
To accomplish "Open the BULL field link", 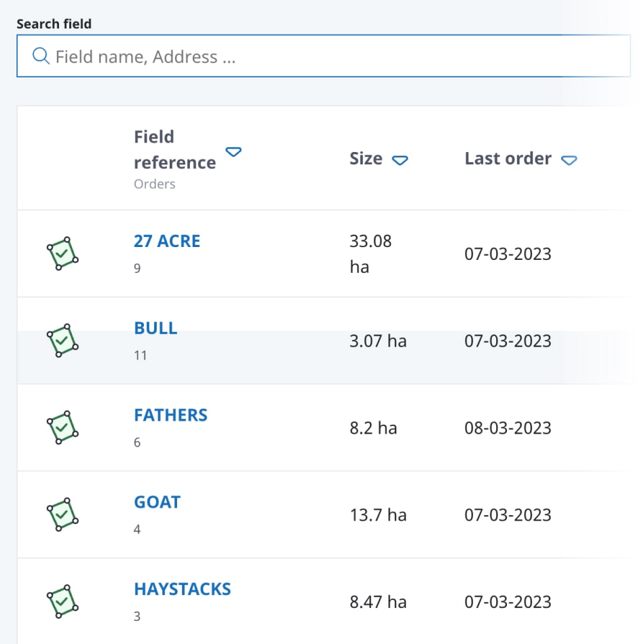I will [x=155, y=328].
